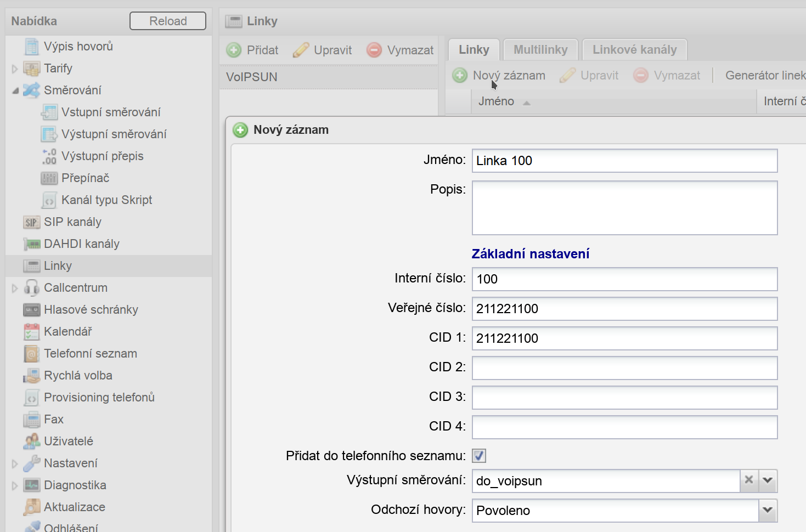Screen dimensions: 806x532
Task: Open Výstupní přepis entry
Action: pos(102,156)
